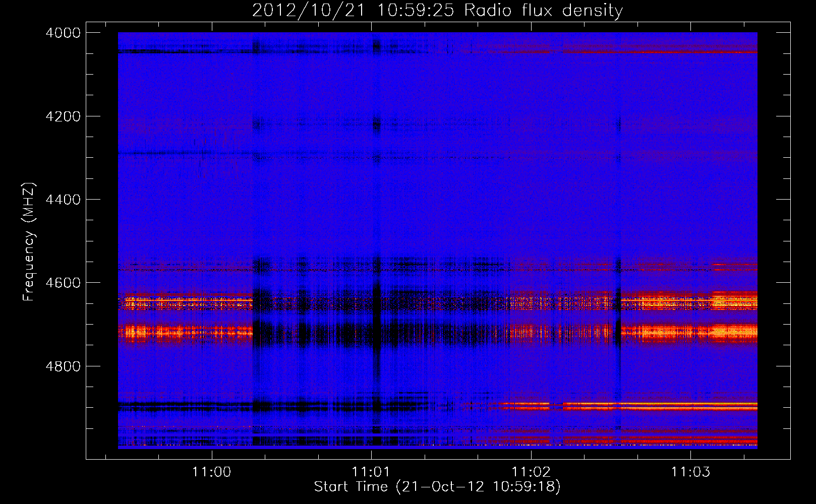Screen dimensions: 816x504
Task: Click the 11:02 time tick label
Action: pos(531,472)
